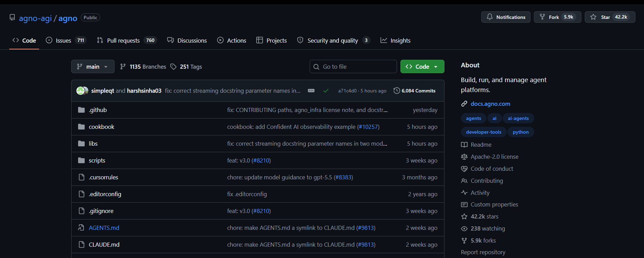Click the simpleqt avatar image
Screen dimensions: 644x258
pyautogui.click(x=80, y=91)
